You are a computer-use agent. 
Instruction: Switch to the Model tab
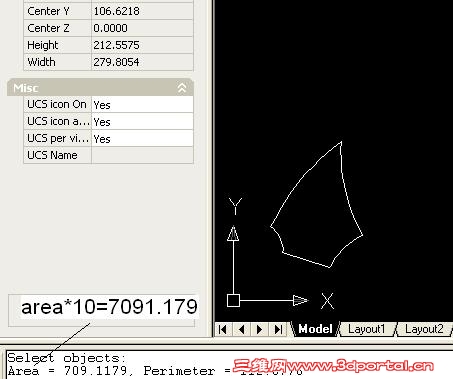click(315, 329)
